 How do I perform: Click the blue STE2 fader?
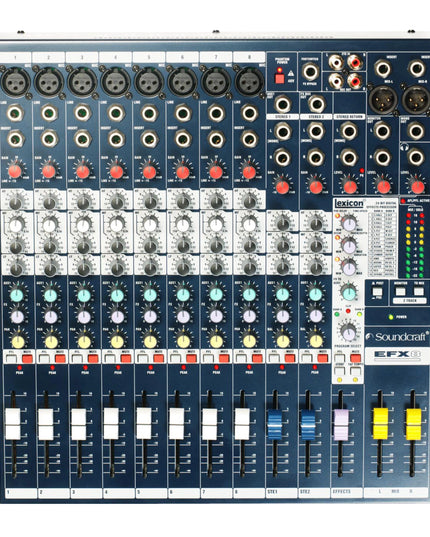pos(308,424)
